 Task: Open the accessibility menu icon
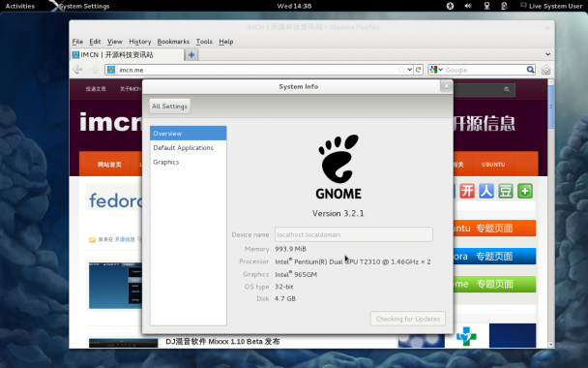[x=450, y=6]
